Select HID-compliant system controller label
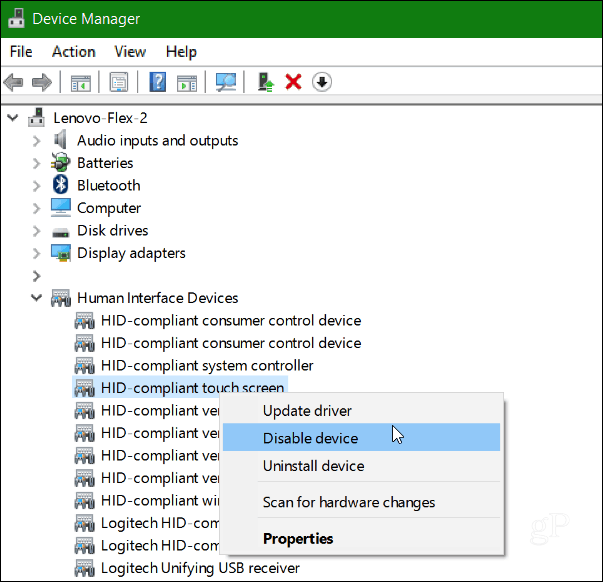 pyautogui.click(x=207, y=366)
